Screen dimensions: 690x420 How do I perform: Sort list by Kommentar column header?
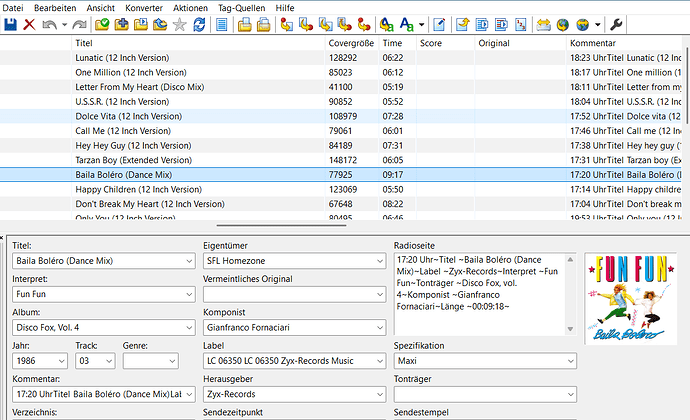click(624, 43)
